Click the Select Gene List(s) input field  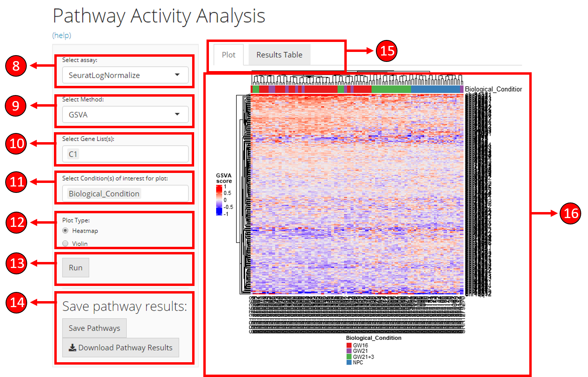pos(125,154)
